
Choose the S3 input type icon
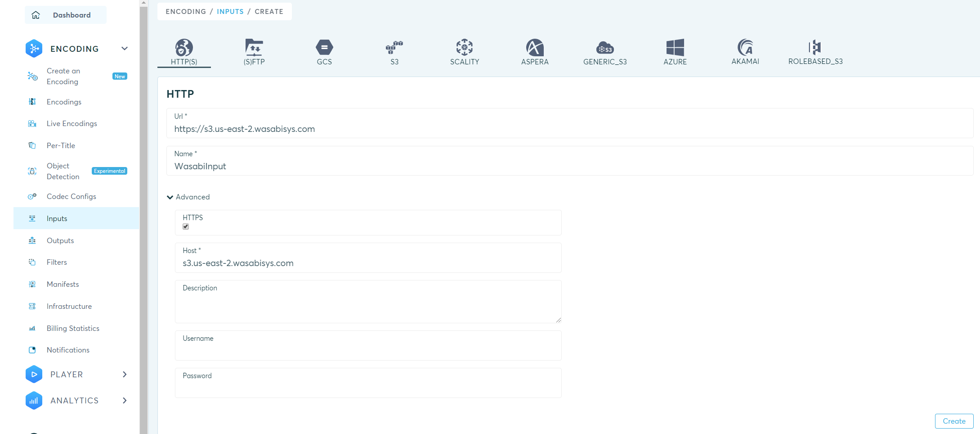[x=394, y=47]
